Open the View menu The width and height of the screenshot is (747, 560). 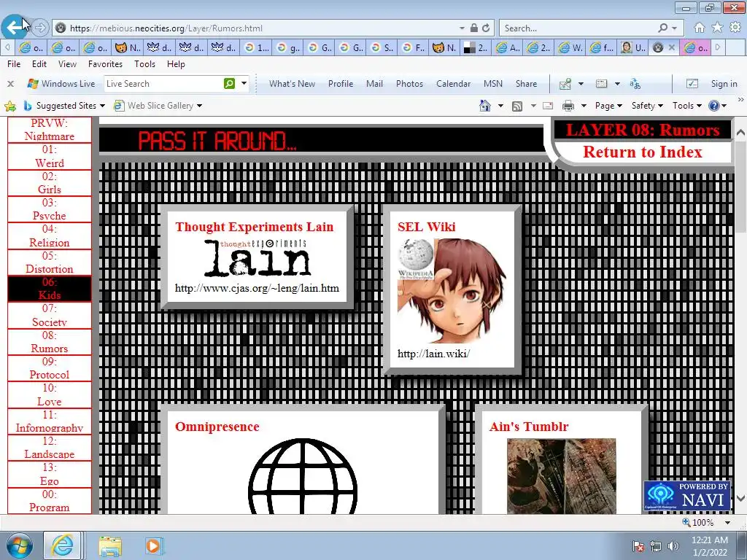67,64
